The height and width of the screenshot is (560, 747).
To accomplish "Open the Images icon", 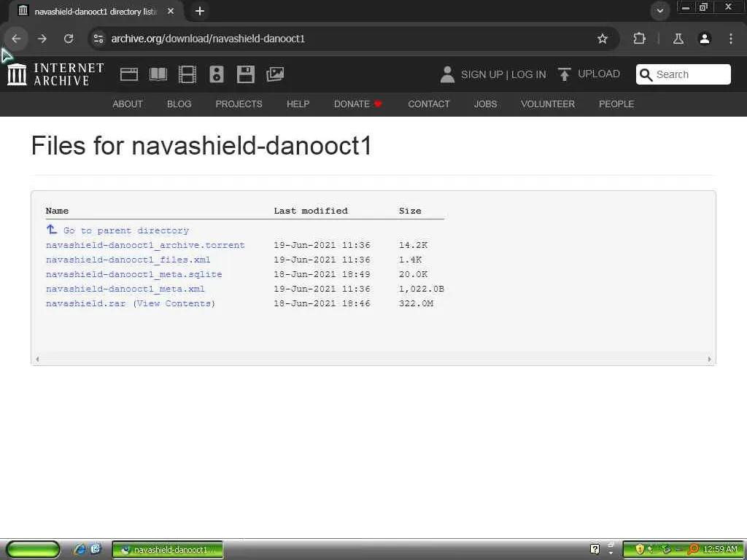I will (275, 74).
